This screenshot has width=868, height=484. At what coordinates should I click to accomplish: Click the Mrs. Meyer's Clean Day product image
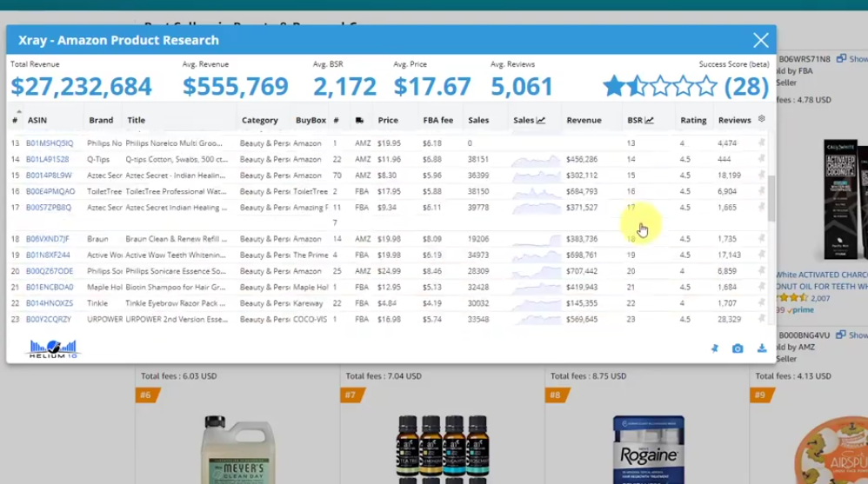[238, 449]
